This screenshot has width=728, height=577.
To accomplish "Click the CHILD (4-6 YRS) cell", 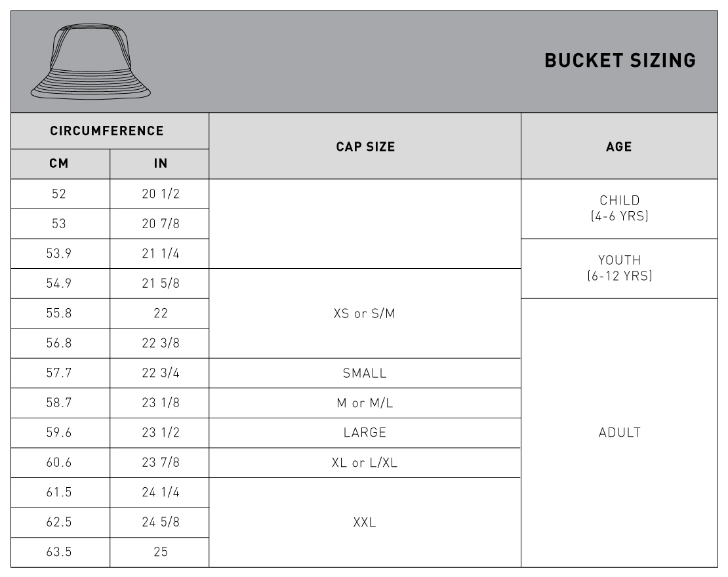I will (619, 209).
